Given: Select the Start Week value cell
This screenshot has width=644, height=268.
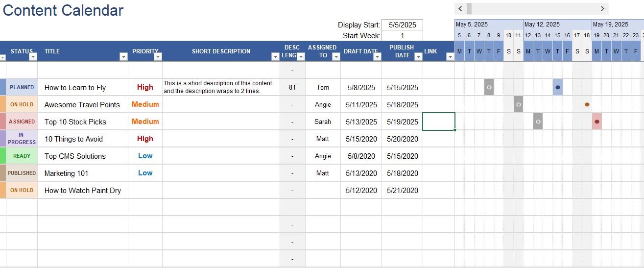Looking at the screenshot, I should click(402, 36).
